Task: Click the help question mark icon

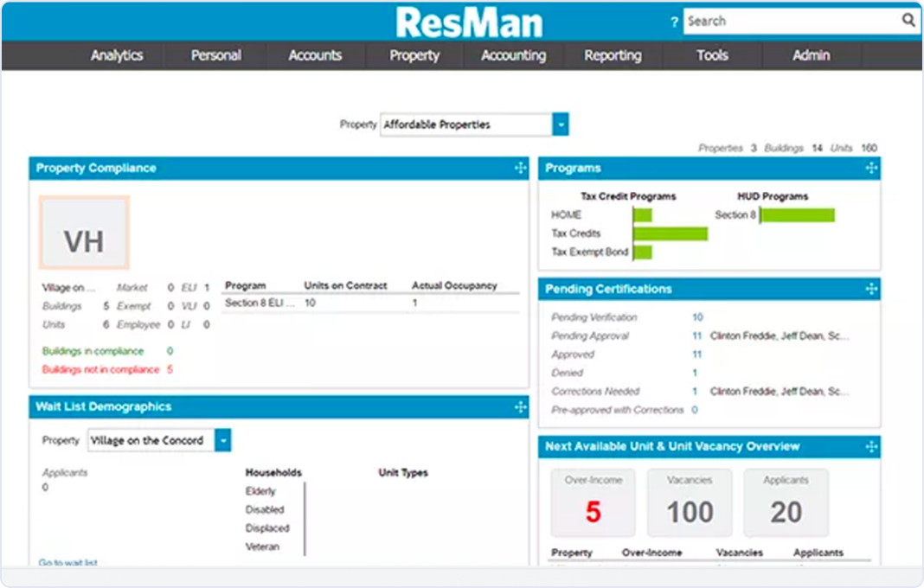Action: click(674, 22)
